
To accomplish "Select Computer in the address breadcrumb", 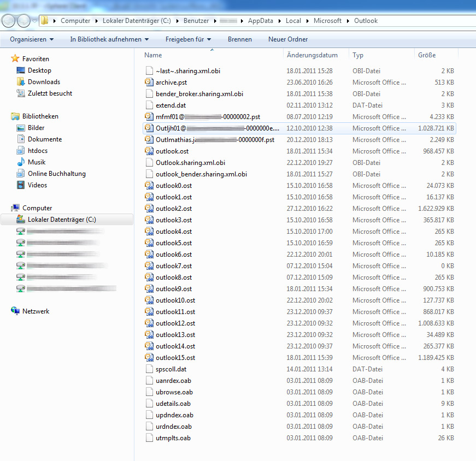I will 75,21.
